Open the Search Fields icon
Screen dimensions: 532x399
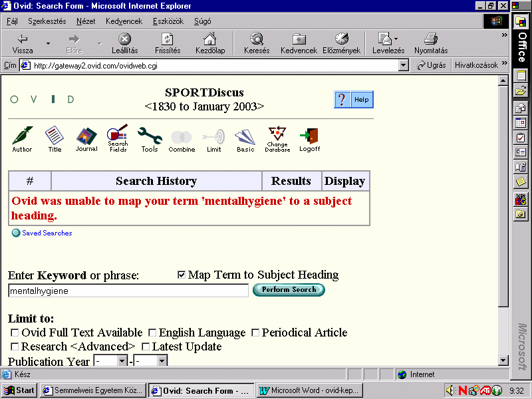coord(118,138)
